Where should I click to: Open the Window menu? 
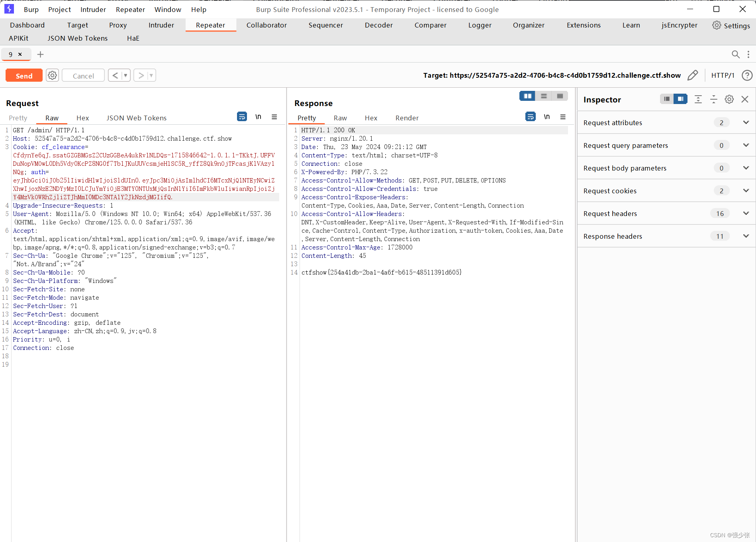168,10
